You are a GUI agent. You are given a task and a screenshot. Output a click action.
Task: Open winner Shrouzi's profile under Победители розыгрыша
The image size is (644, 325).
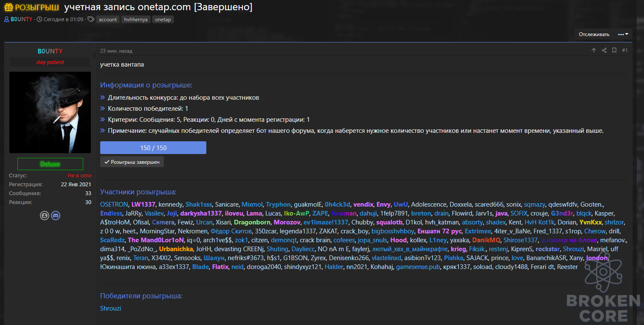pos(110,308)
